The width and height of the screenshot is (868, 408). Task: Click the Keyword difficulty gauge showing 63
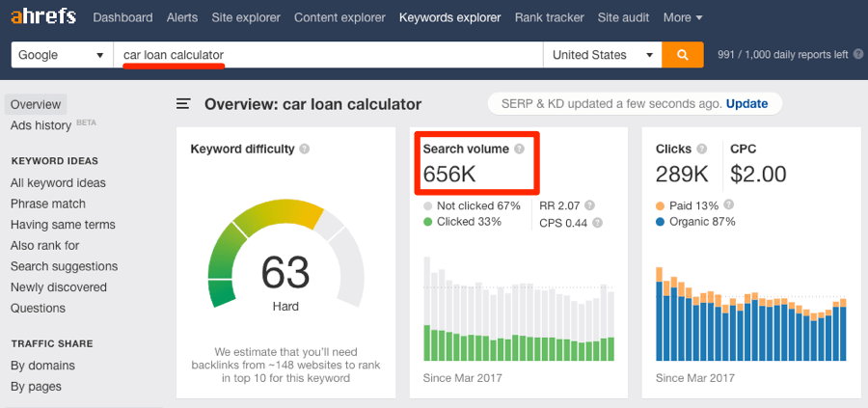[x=285, y=254]
